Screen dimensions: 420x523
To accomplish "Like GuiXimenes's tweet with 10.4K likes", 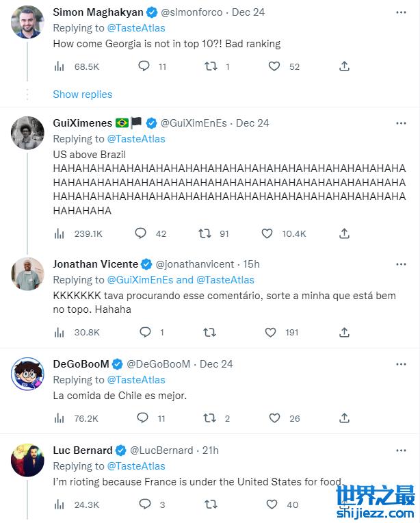I will pos(267,233).
